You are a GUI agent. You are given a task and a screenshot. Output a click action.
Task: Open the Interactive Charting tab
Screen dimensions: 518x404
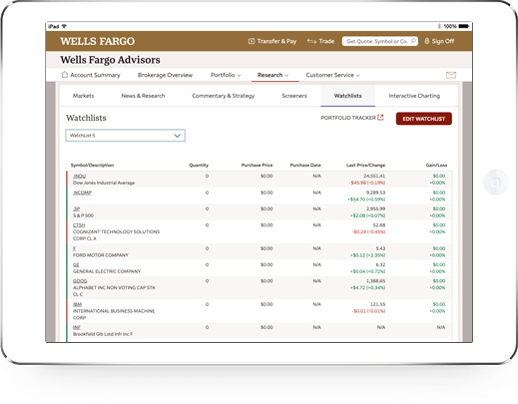pos(414,96)
